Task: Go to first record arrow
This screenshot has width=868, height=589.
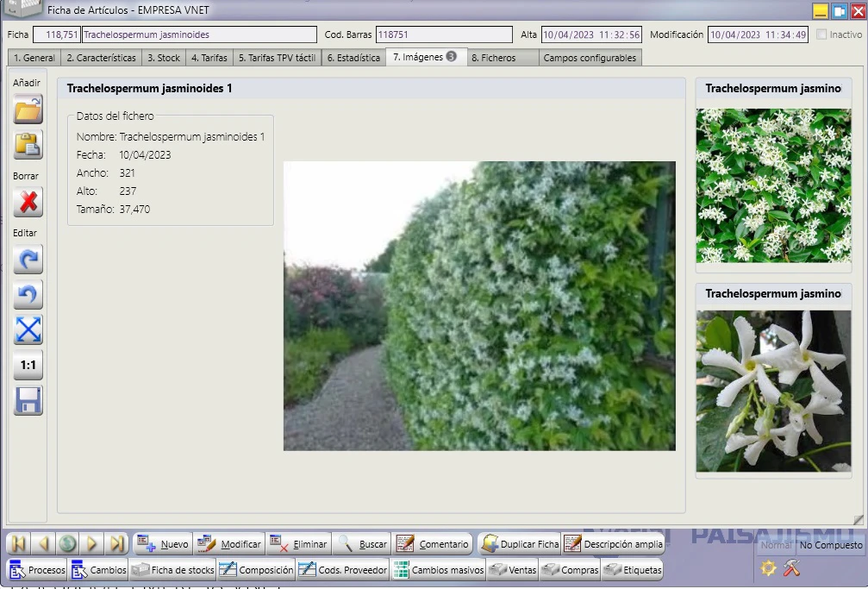Action: click(19, 544)
